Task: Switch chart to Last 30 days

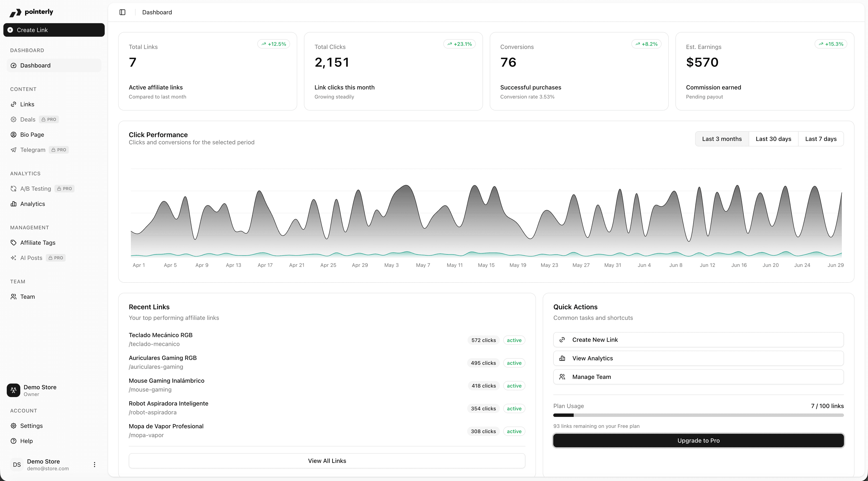Action: 773,138
